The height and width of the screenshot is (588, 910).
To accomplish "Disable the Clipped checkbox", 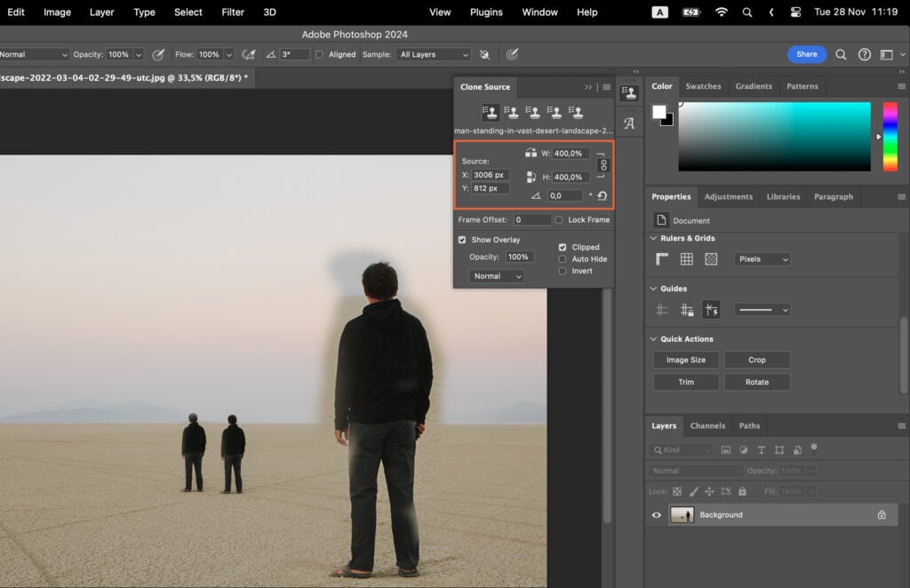I will [563, 247].
